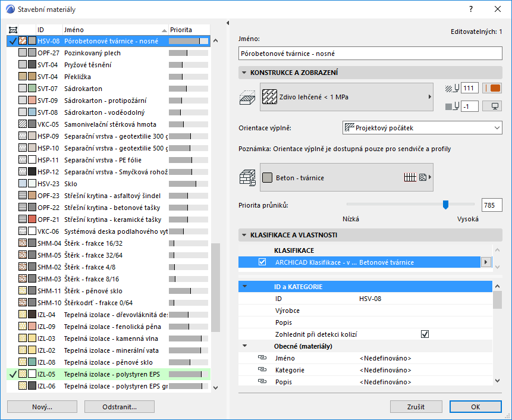The width and height of the screenshot is (512, 420).
Task: Click the surface brick icon beside Beton - tvárnice
Action: pyautogui.click(x=247, y=178)
